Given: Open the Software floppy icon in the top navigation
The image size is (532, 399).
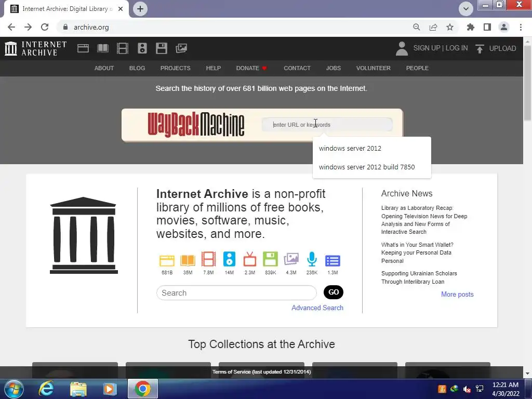Looking at the screenshot, I should click(162, 48).
